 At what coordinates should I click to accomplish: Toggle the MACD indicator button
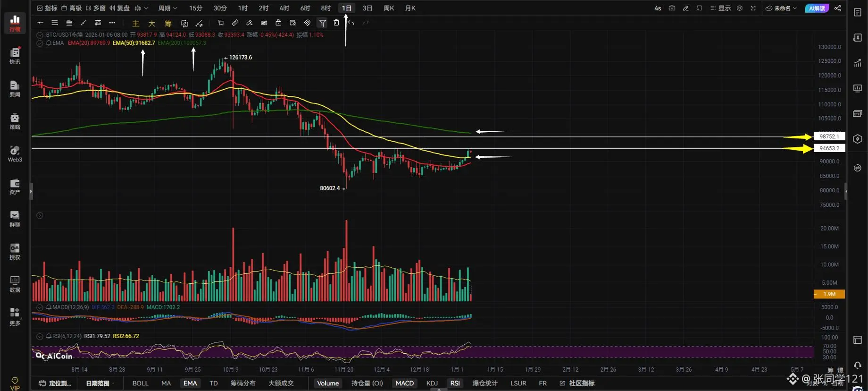click(x=404, y=383)
